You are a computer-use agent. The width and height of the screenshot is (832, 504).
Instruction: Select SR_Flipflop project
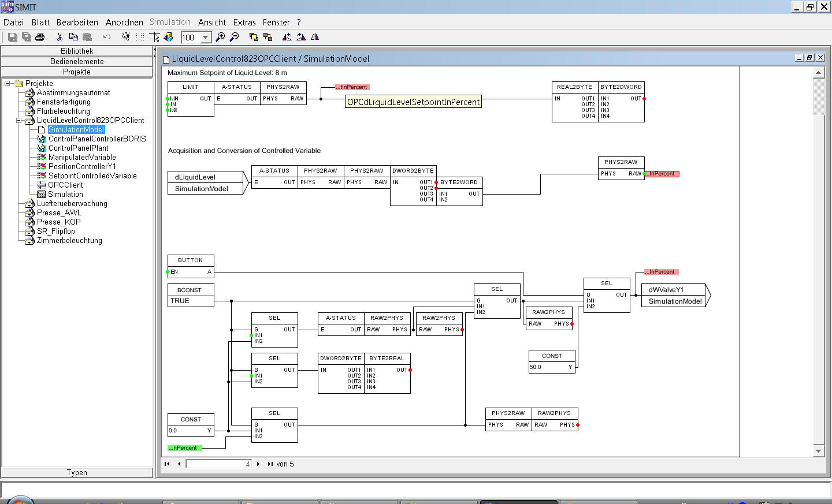[x=56, y=231]
